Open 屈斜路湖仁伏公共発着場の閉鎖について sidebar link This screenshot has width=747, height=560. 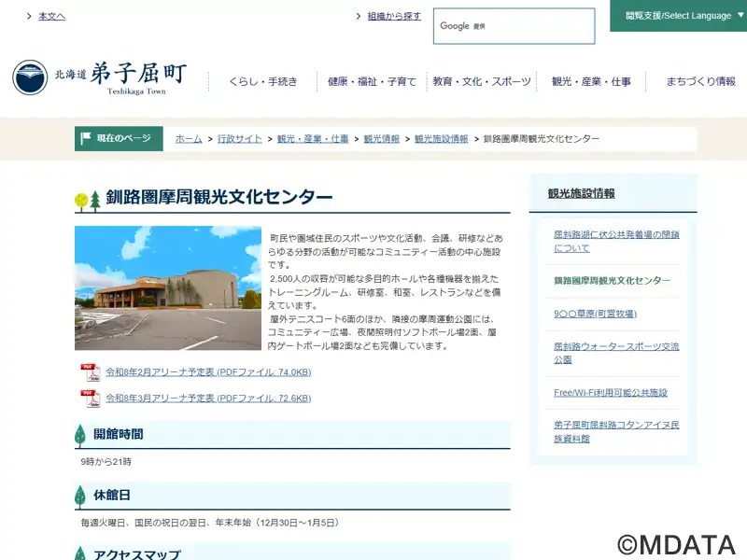[x=616, y=241]
